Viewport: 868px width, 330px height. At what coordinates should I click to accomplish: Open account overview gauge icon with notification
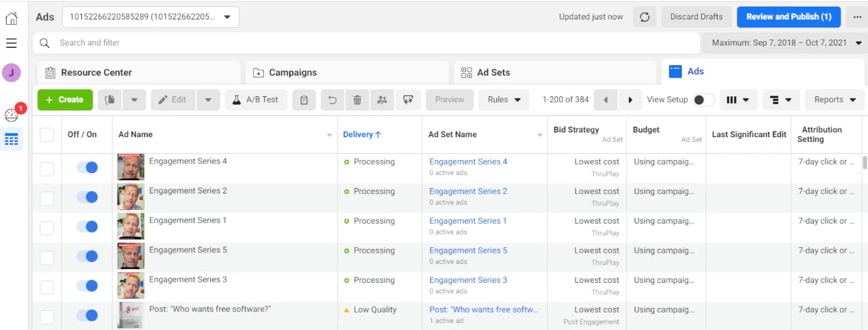[11, 115]
